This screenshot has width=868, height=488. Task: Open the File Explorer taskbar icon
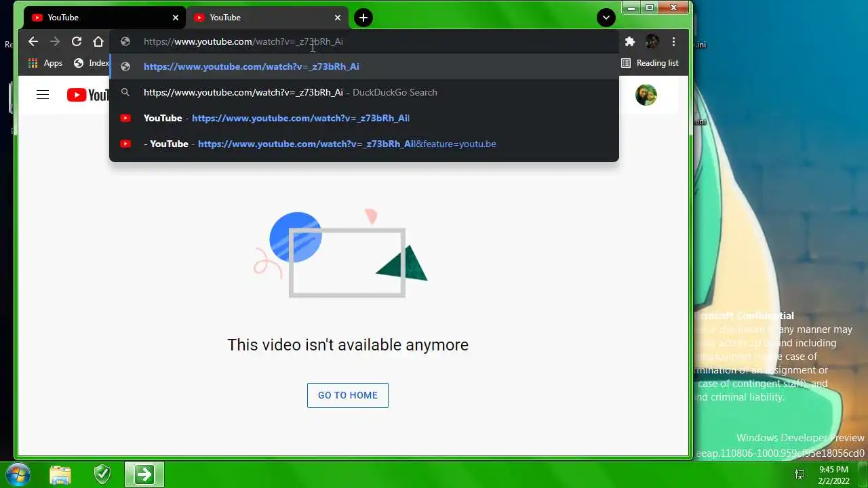click(60, 474)
